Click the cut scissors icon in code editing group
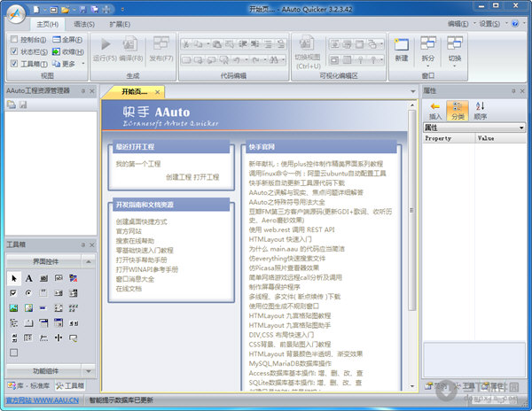Screen dimensions: 532x411 pos(186,44)
